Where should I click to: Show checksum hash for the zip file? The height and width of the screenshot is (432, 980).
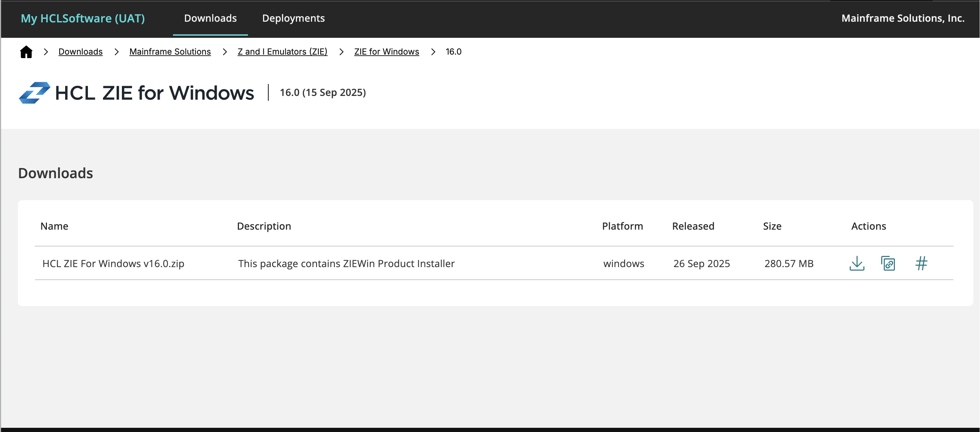tap(921, 263)
